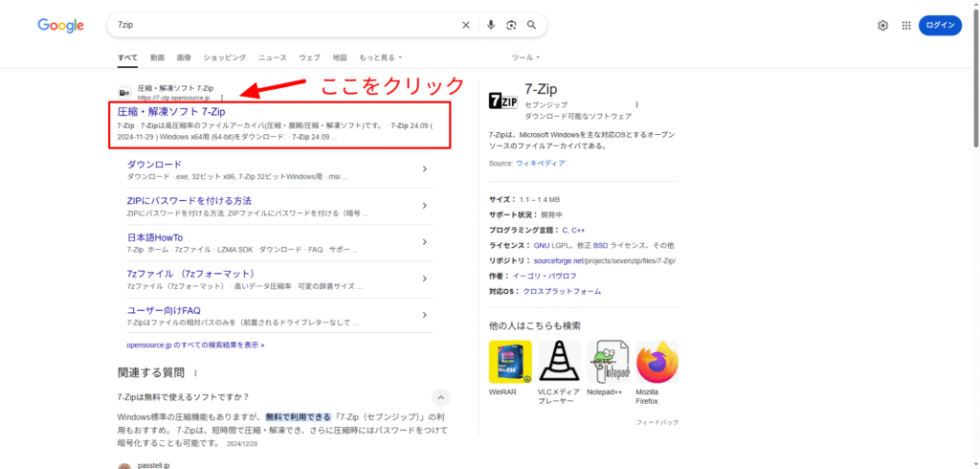This screenshot has width=980, height=469.
Task: Click the フィードバック link
Action: coord(657,423)
